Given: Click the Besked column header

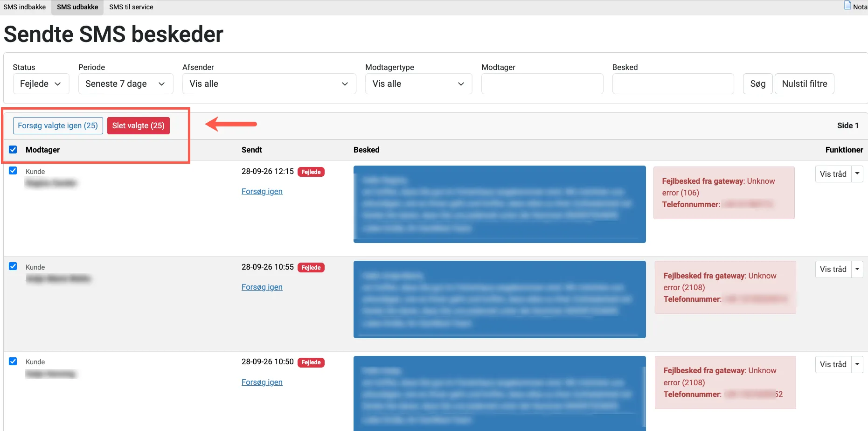Looking at the screenshot, I should point(367,150).
